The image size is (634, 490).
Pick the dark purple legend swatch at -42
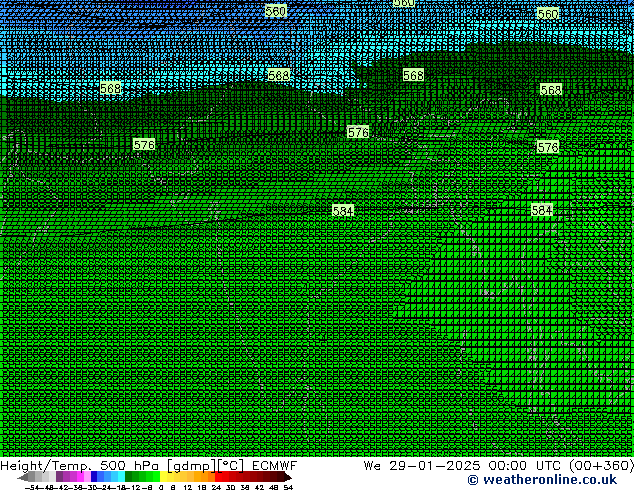click(x=59, y=477)
